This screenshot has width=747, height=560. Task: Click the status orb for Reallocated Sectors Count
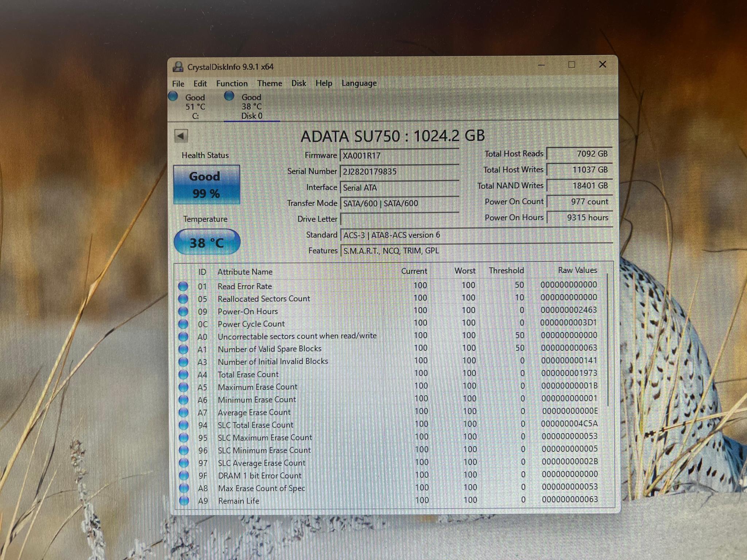(183, 299)
